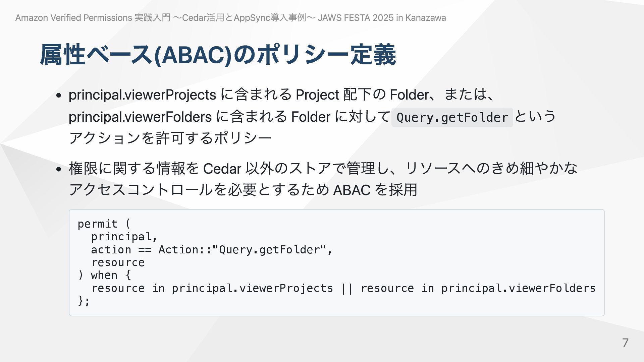The image size is (644, 362).
Task: Click the 'resource' line above when clause
Action: (x=118, y=262)
